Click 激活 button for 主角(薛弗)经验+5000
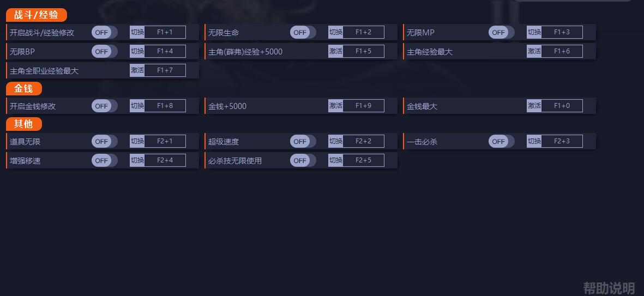 pos(335,51)
